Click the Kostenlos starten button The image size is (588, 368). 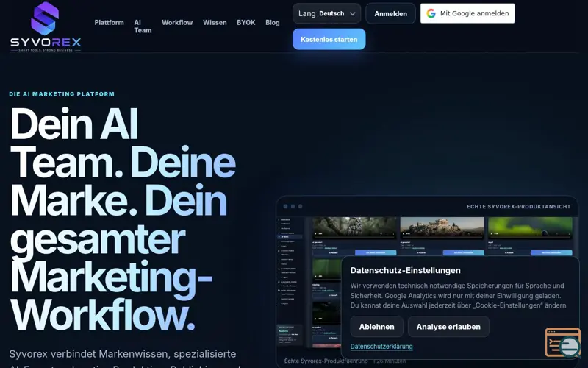[329, 39]
